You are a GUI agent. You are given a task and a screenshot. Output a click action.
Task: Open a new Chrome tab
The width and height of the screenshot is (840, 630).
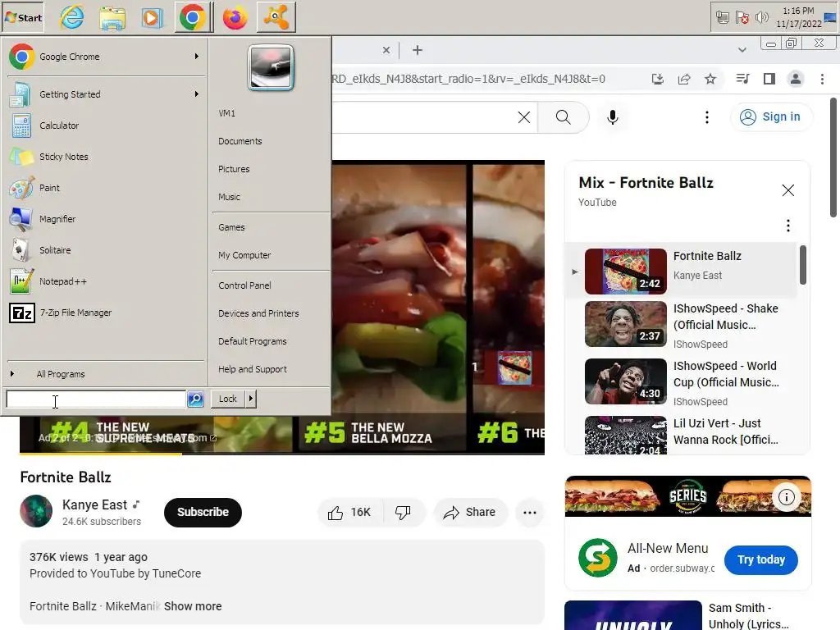coord(418,50)
